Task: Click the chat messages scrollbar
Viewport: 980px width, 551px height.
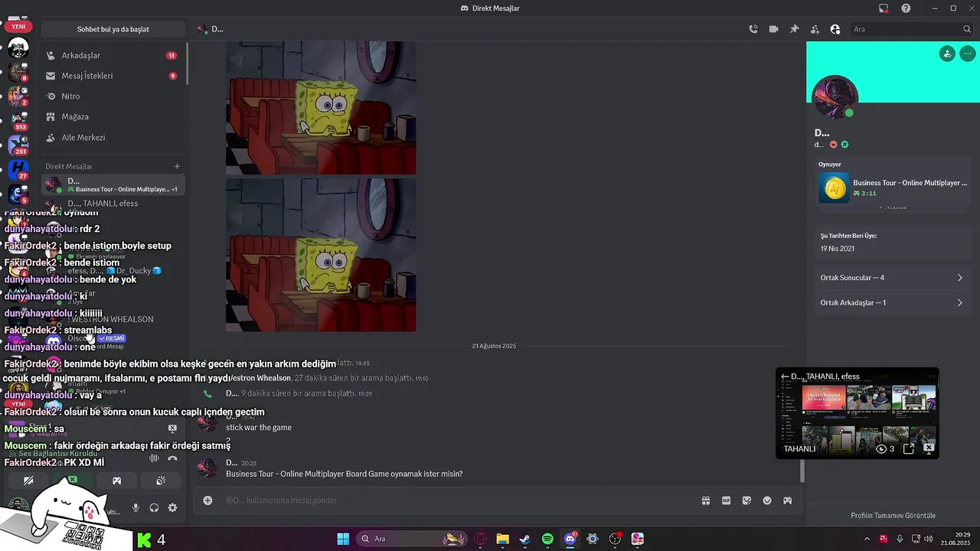Action: click(x=802, y=471)
